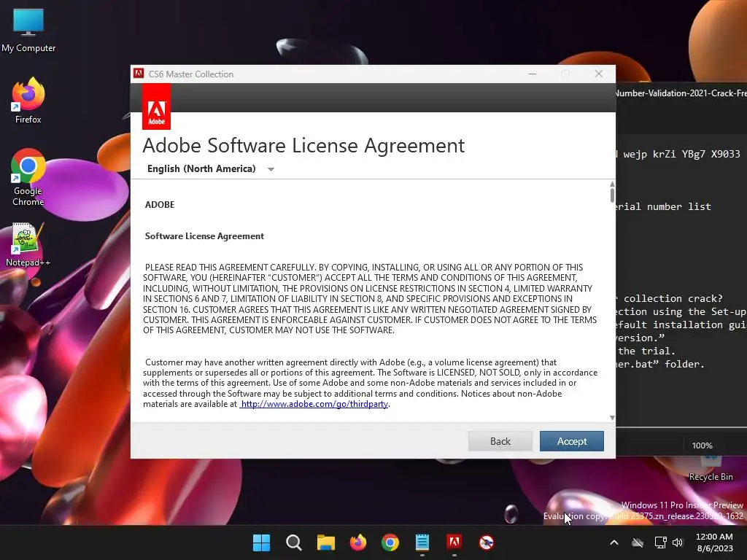Click the license agreement scrollbar thumb
The height and width of the screenshot is (560, 747).
pyautogui.click(x=612, y=195)
